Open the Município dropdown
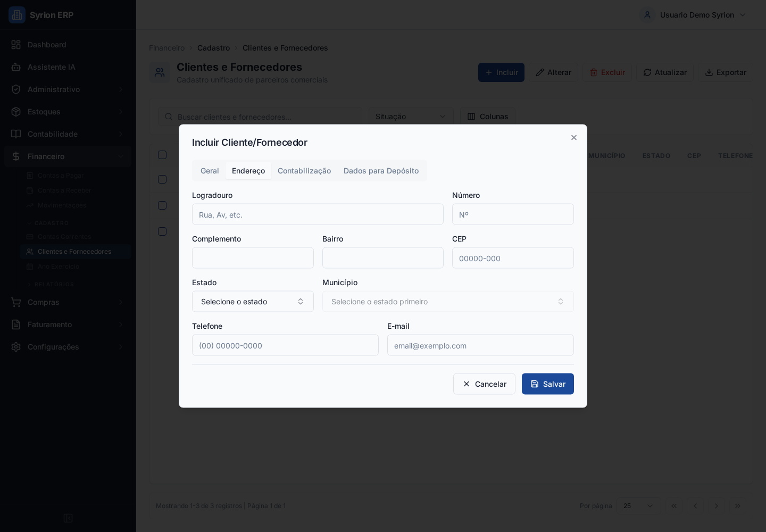The image size is (766, 532). pyautogui.click(x=448, y=302)
